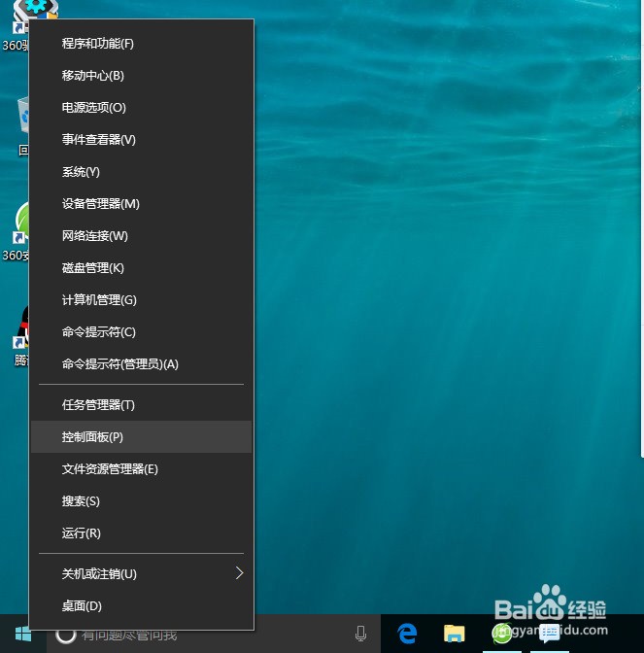Open 设备管理器(M)
The height and width of the screenshot is (653, 644).
tap(141, 204)
